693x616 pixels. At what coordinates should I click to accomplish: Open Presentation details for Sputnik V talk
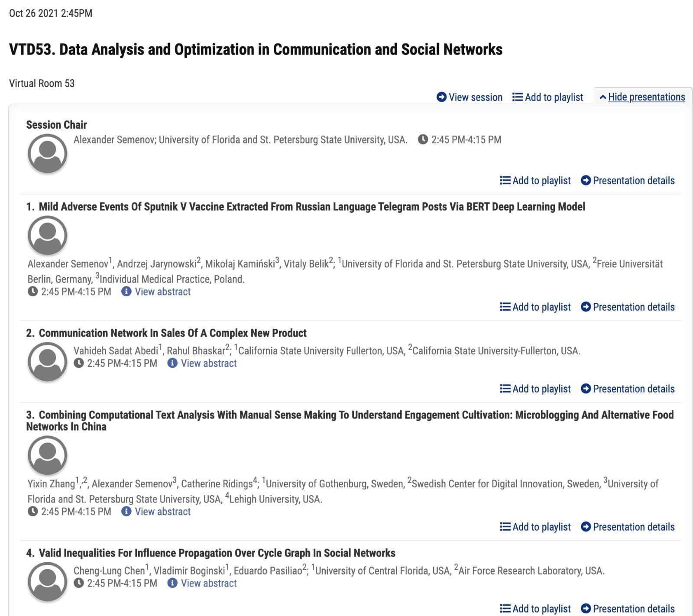[628, 307]
